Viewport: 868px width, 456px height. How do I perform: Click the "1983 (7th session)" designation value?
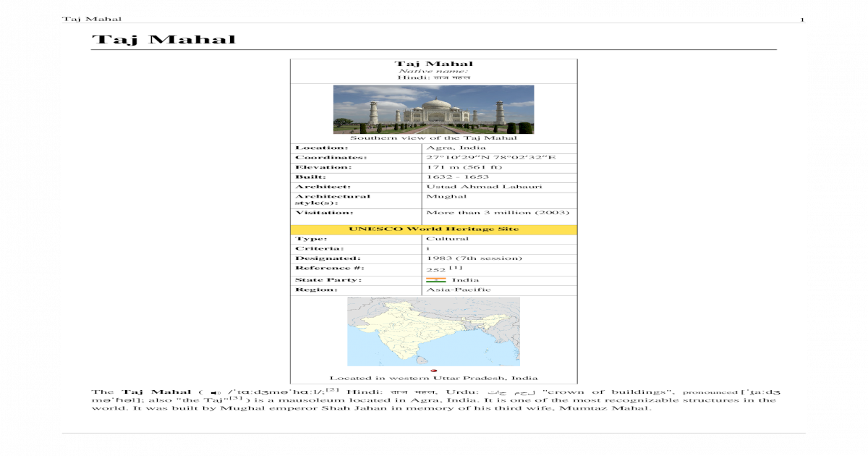pos(474,258)
